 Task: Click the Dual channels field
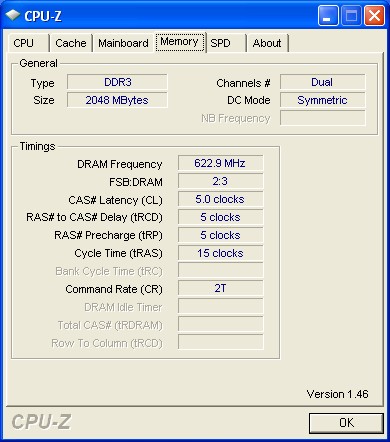322,82
